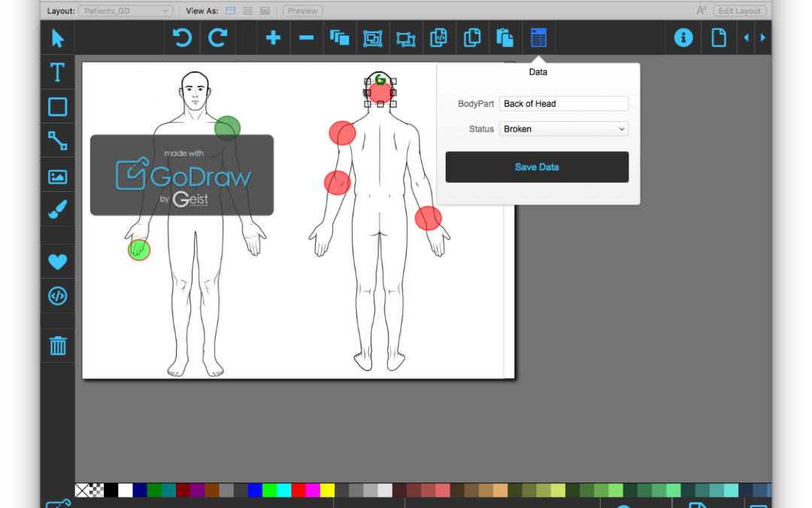812x508 pixels.
Task: Open the heart favorites tool
Action: (57, 262)
